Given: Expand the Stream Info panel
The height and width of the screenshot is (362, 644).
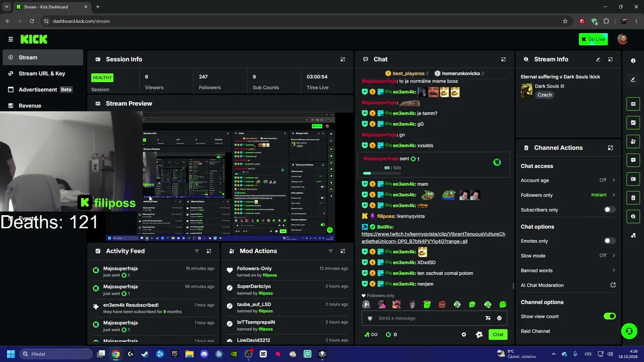Looking at the screenshot, I should pyautogui.click(x=610, y=59).
